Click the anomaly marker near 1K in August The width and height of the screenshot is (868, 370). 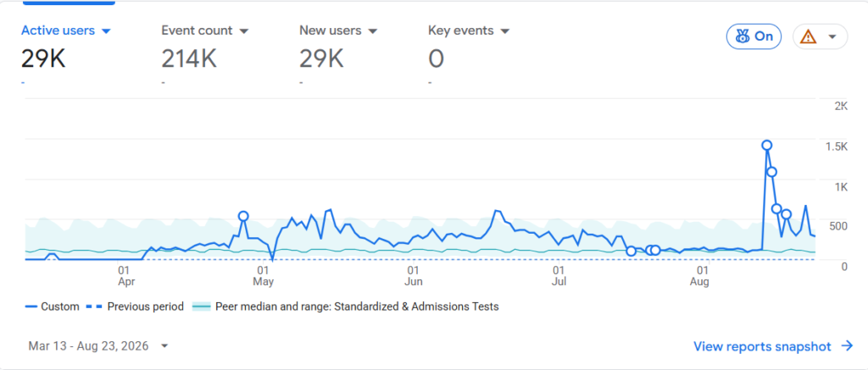click(x=771, y=172)
